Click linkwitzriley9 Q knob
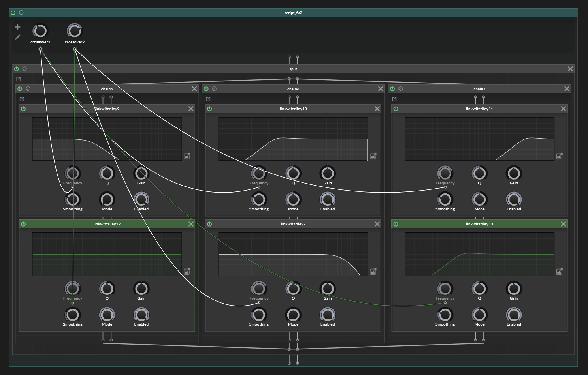 pos(107,173)
